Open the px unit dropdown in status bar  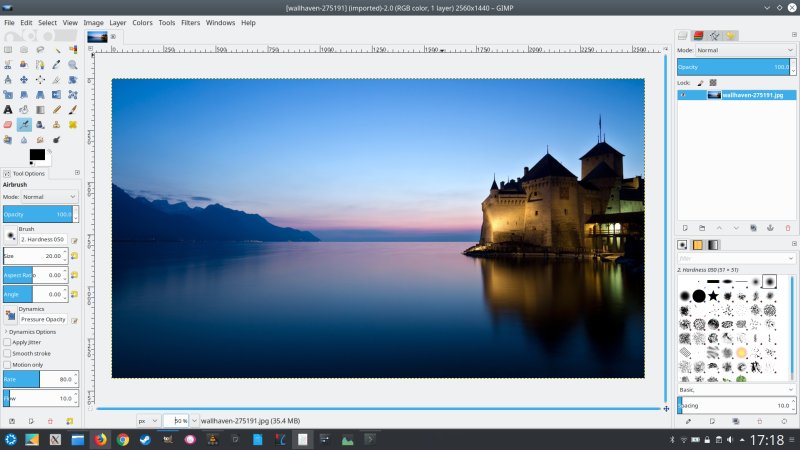tap(147, 421)
